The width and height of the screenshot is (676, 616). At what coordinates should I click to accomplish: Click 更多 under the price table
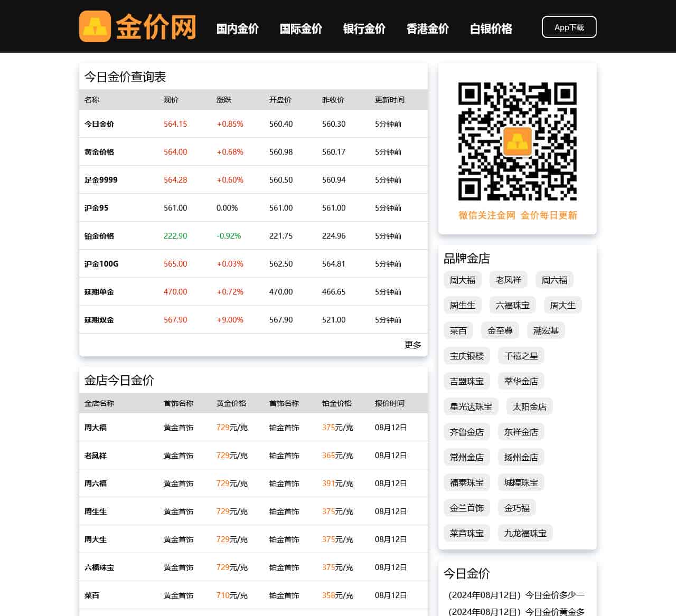pyautogui.click(x=413, y=345)
